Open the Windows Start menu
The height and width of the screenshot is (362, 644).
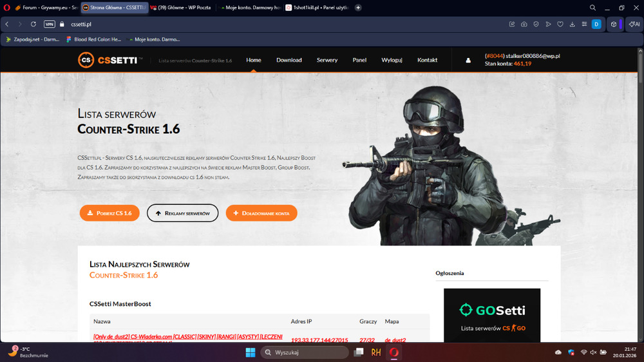click(x=250, y=352)
